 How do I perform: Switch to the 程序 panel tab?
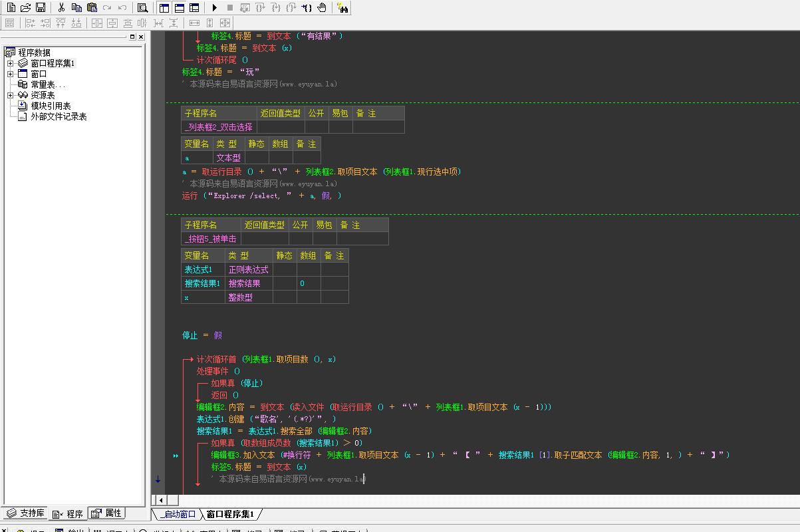(68, 513)
